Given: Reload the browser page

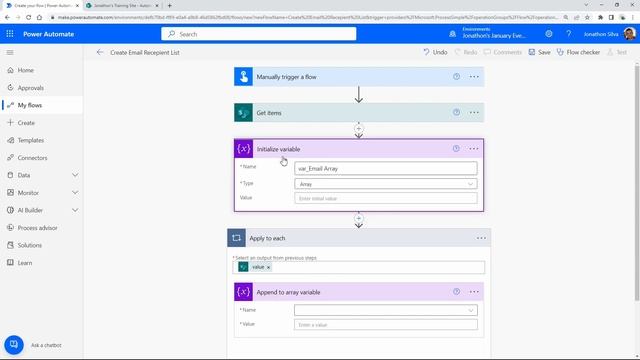Looking at the screenshot, I should pos(29,18).
